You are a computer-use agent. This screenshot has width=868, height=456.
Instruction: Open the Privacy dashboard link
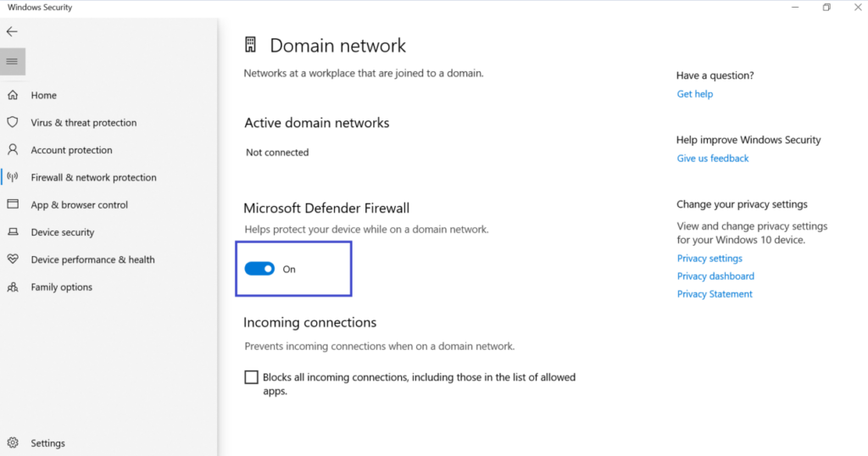click(715, 276)
